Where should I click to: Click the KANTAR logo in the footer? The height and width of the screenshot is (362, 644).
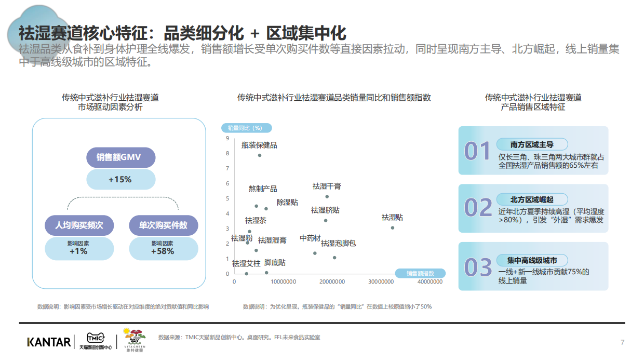[x=49, y=342]
